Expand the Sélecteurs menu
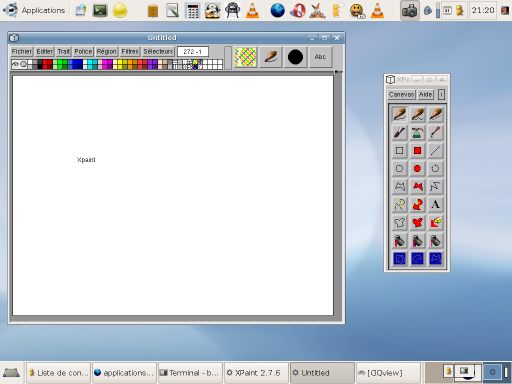512x384 pixels. 158,51
